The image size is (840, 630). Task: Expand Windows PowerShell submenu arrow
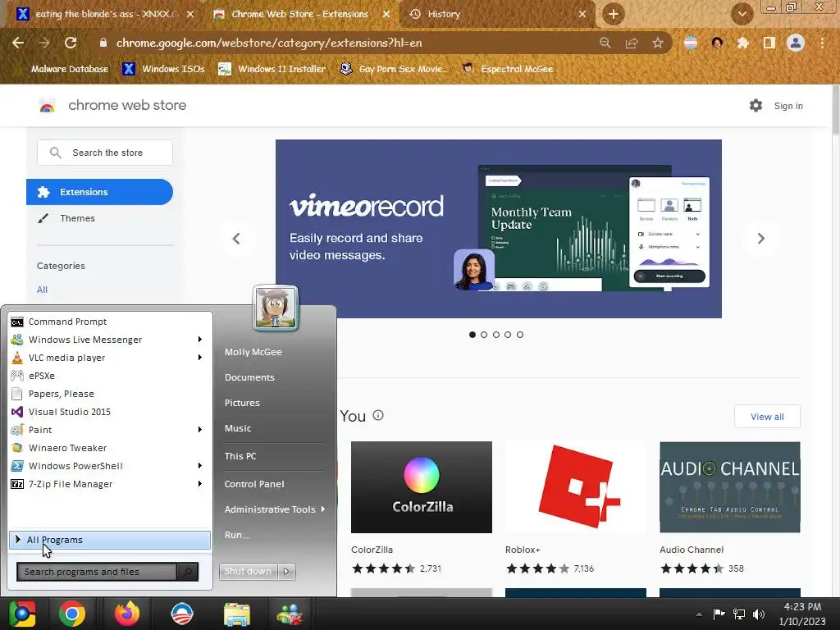(200, 466)
